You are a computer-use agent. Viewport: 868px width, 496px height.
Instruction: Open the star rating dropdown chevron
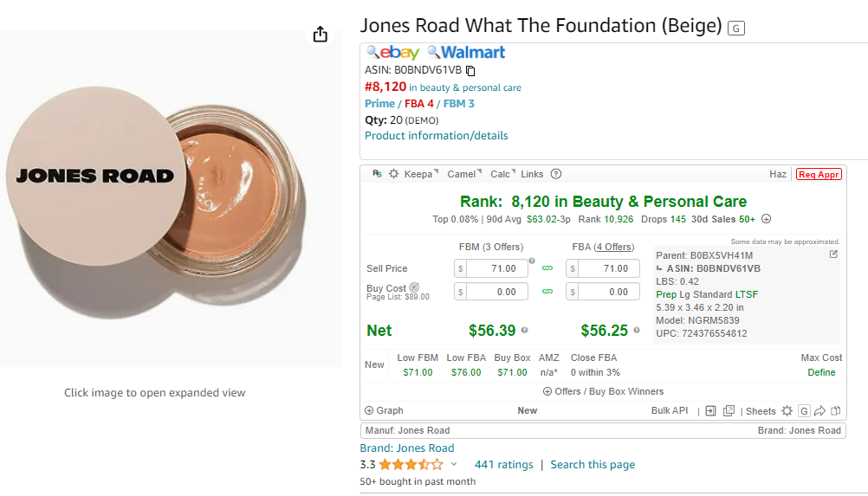click(453, 465)
